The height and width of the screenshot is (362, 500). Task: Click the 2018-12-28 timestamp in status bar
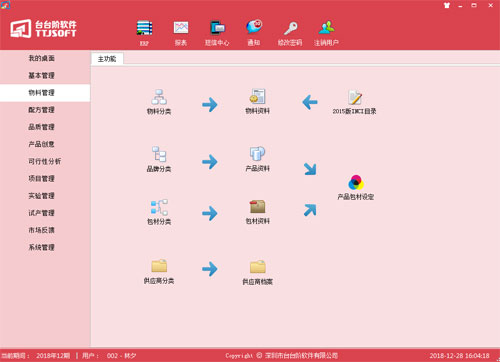tap(459, 356)
